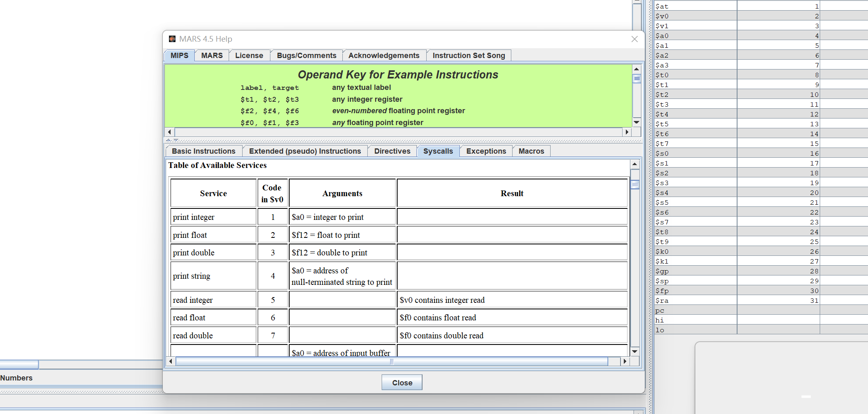Select pc row in registers table
868x414 pixels.
pyautogui.click(x=761, y=310)
